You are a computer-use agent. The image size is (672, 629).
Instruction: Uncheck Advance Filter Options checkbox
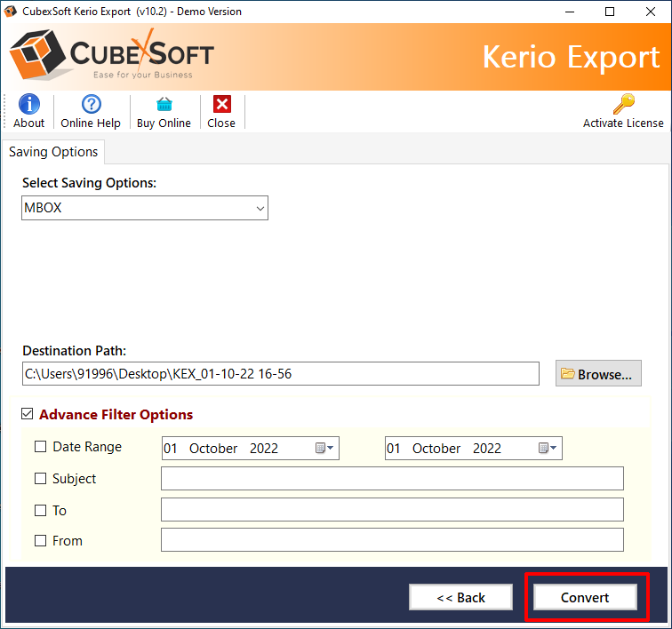coord(27,414)
